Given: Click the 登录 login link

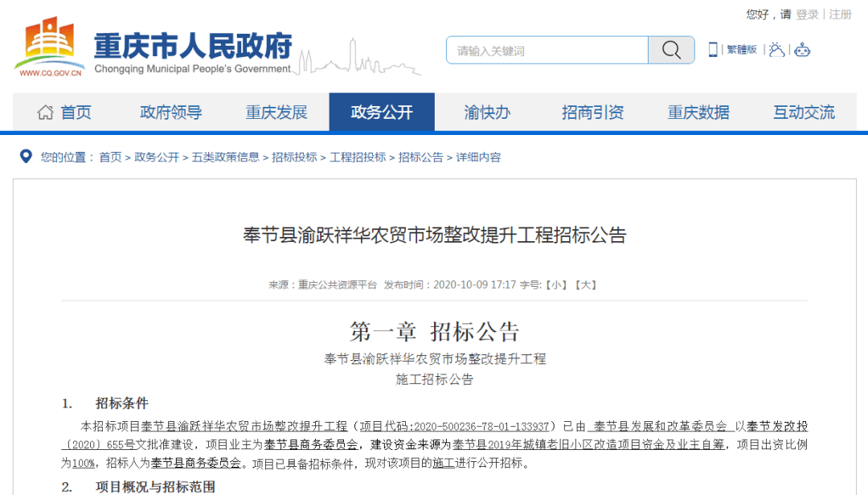Looking at the screenshot, I should pyautogui.click(x=808, y=14).
